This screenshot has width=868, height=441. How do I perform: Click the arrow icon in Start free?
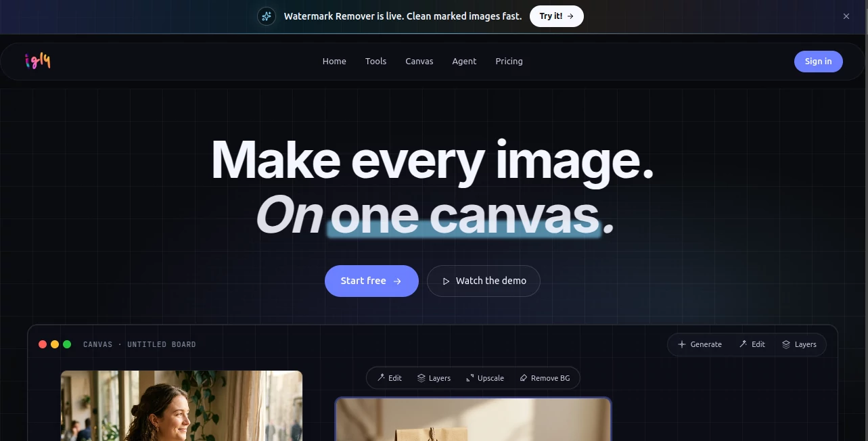click(x=398, y=281)
